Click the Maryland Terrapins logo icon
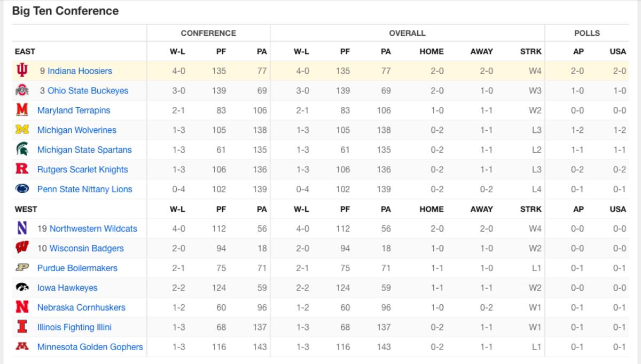Screen dimensions: 641x364 tap(22, 110)
